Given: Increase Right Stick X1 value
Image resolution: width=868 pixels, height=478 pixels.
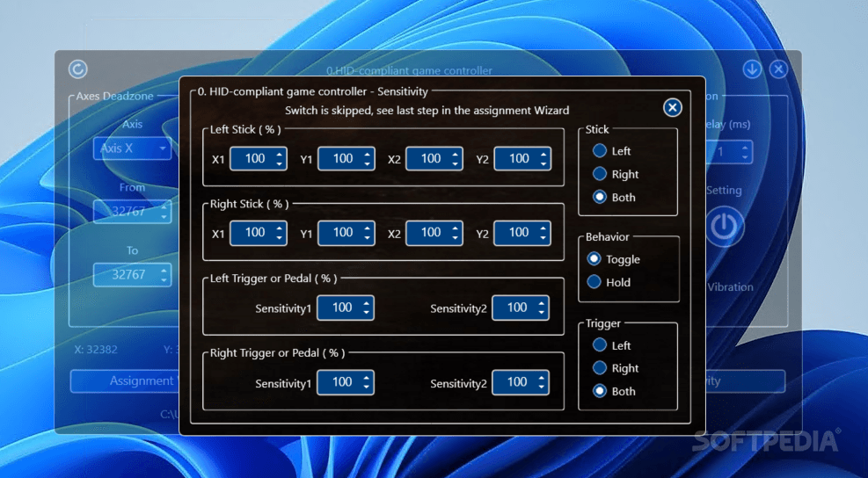Looking at the screenshot, I should pos(280,228).
